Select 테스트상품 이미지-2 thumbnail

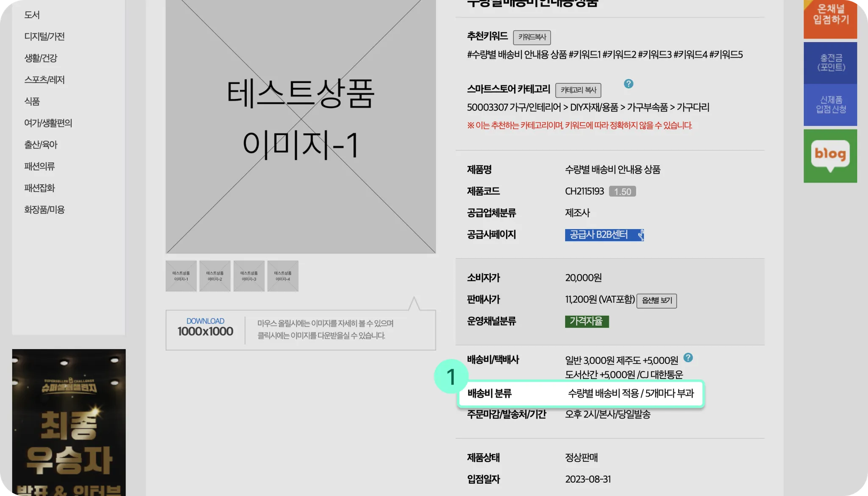tap(215, 276)
